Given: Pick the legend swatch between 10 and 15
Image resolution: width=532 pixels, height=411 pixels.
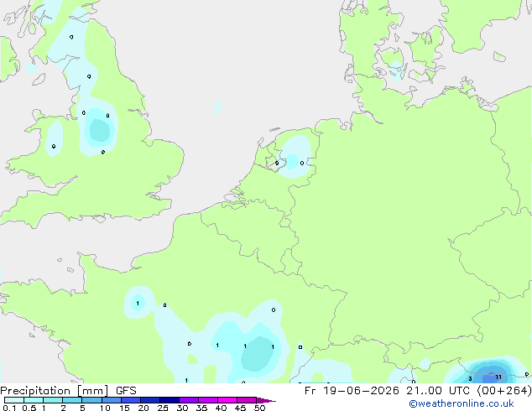Looking at the screenshot, I should click(112, 400).
